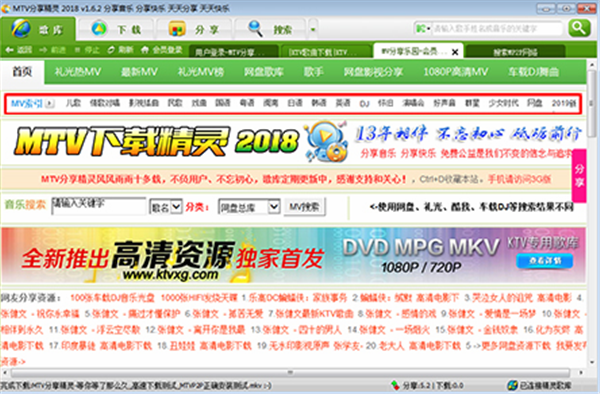Choose the 戏曲 category link
The width and height of the screenshot is (600, 394).
pos(199,103)
